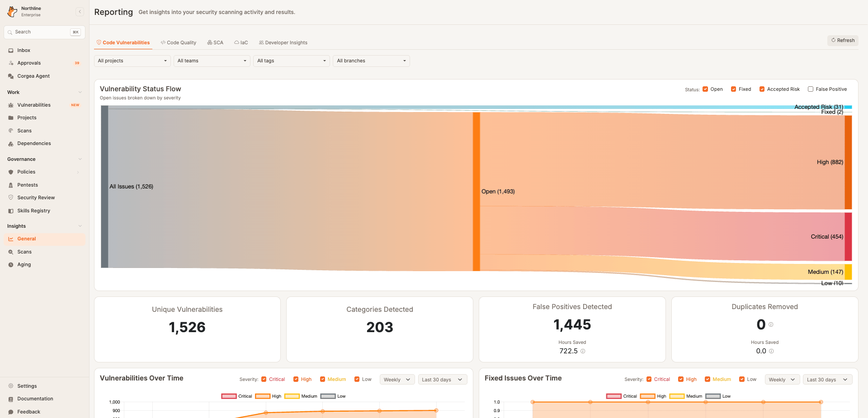Enable the False Positive status checkbox

point(811,89)
